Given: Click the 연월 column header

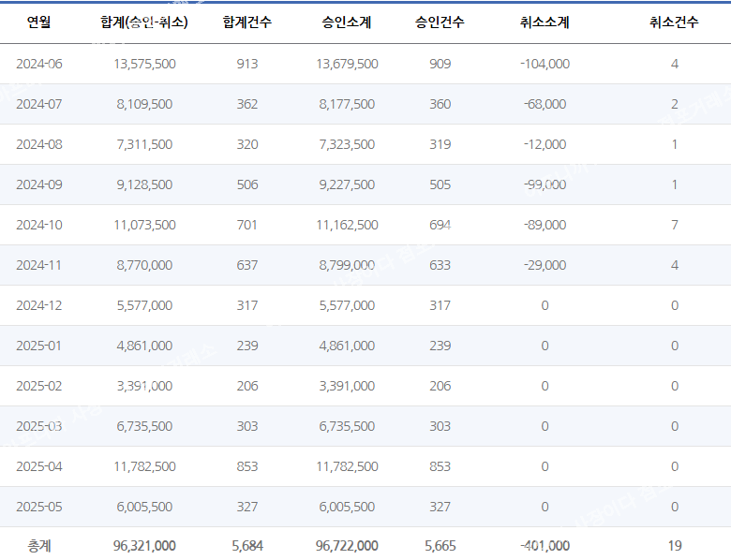Looking at the screenshot, I should 38,22.
